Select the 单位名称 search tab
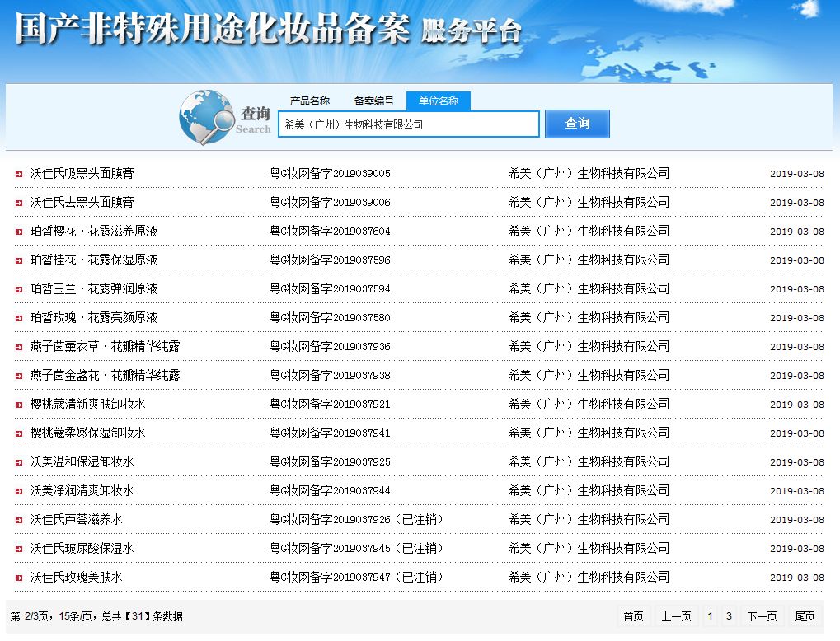Image resolution: width=840 pixels, height=641 pixels. coord(439,101)
